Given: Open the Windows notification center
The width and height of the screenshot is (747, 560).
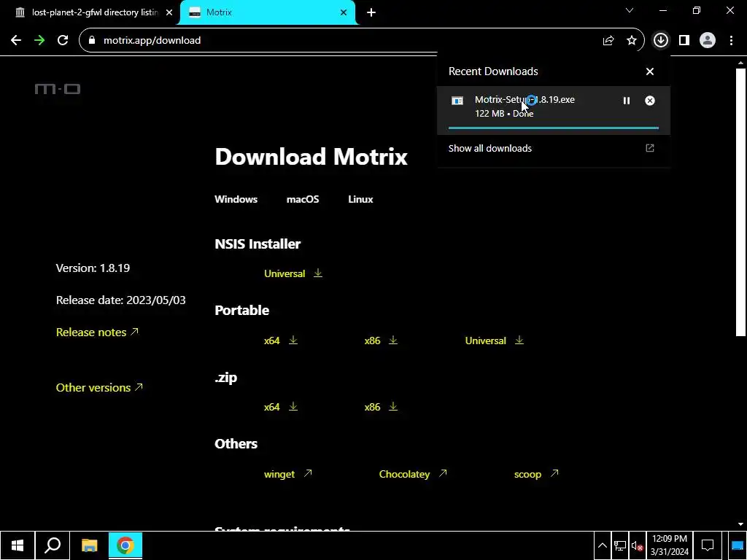Looking at the screenshot, I should coord(708,545).
